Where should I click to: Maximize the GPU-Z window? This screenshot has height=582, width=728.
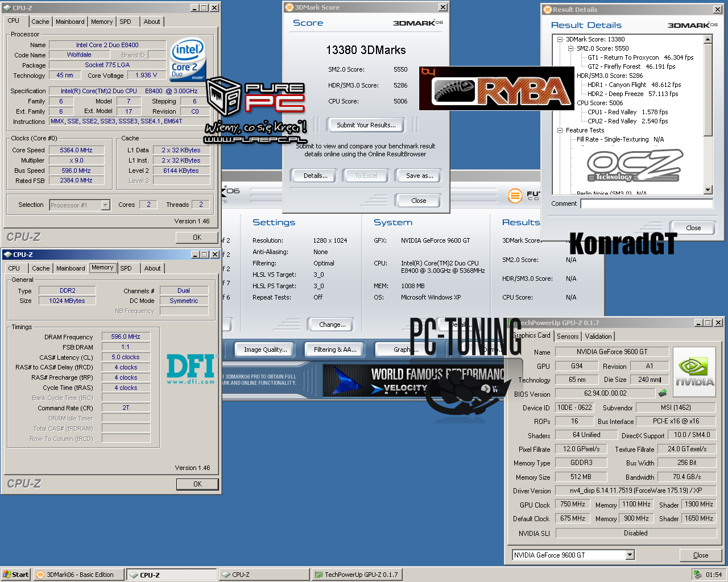[x=708, y=323]
